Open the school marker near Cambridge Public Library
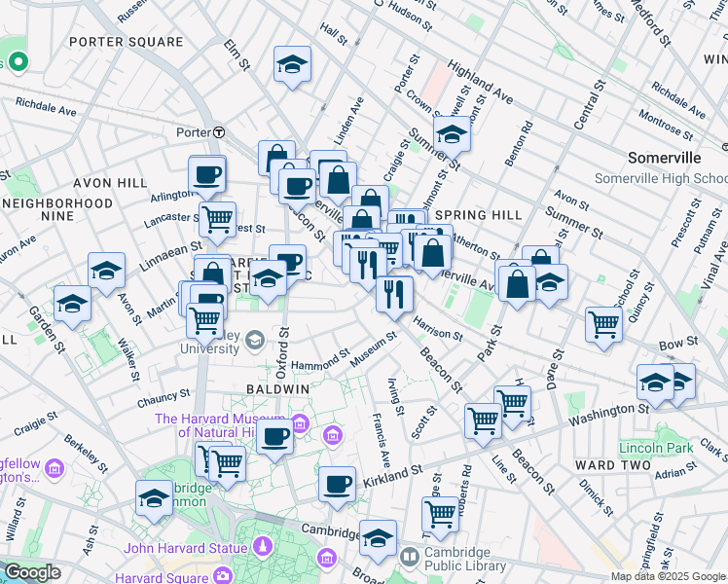 pyautogui.click(x=379, y=539)
